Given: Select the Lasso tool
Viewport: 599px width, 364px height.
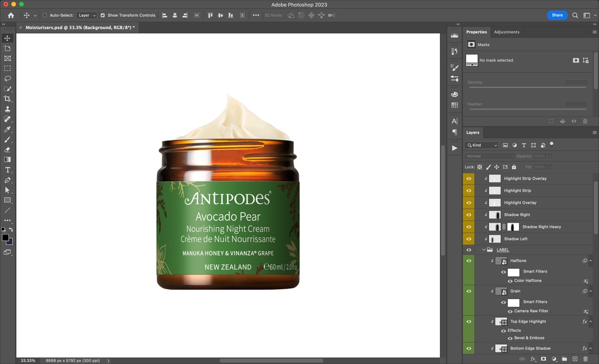Looking at the screenshot, I should click(7, 79).
